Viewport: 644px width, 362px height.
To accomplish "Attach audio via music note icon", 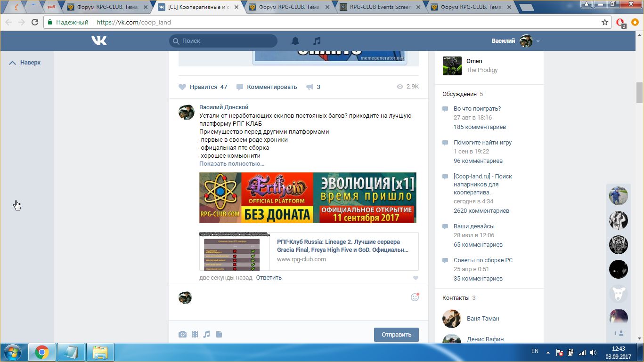I will pos(206,334).
